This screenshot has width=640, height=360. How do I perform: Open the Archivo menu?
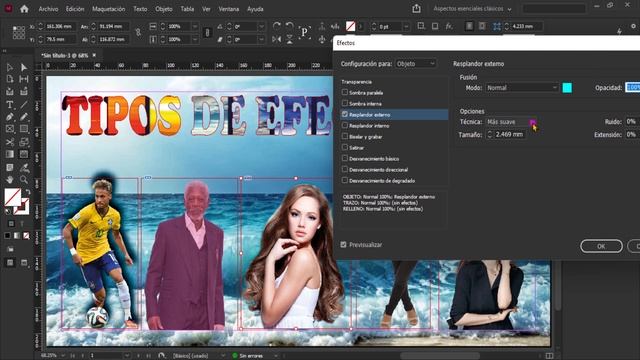pos(48,9)
